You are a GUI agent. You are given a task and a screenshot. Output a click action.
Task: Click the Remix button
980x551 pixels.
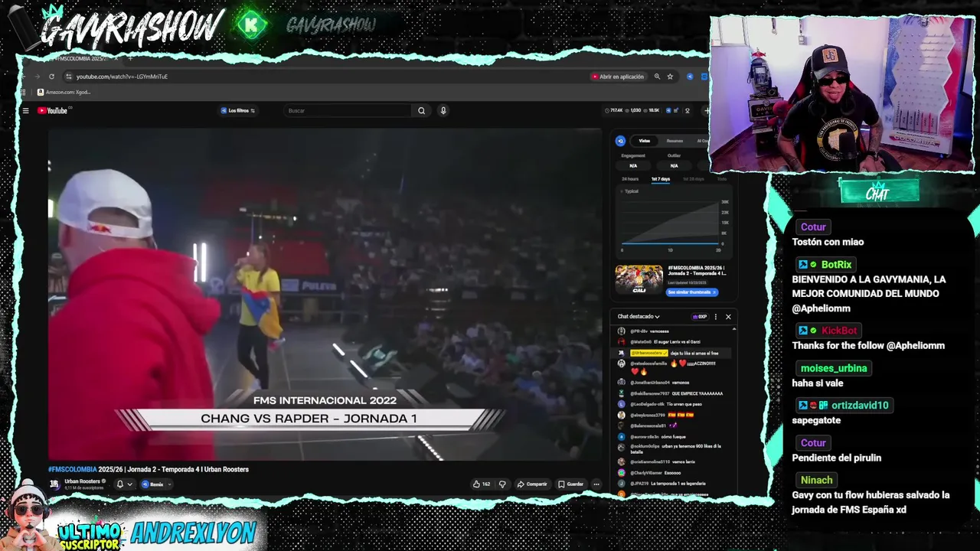pos(152,484)
